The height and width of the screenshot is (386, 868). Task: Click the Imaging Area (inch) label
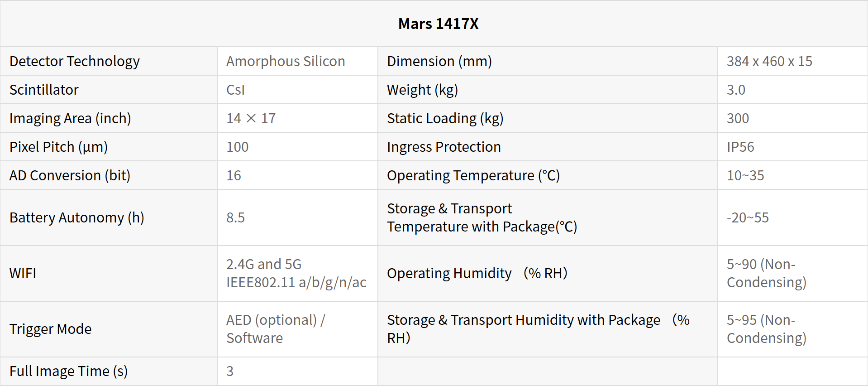(70, 118)
